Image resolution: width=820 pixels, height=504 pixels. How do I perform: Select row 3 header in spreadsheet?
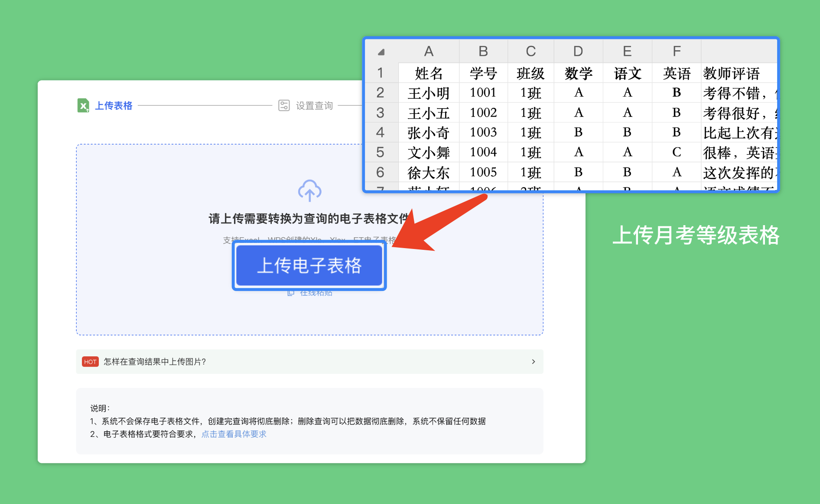(x=381, y=113)
